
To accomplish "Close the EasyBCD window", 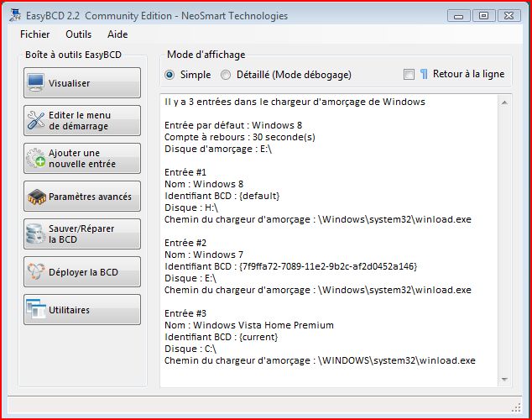I will pyautogui.click(x=509, y=16).
